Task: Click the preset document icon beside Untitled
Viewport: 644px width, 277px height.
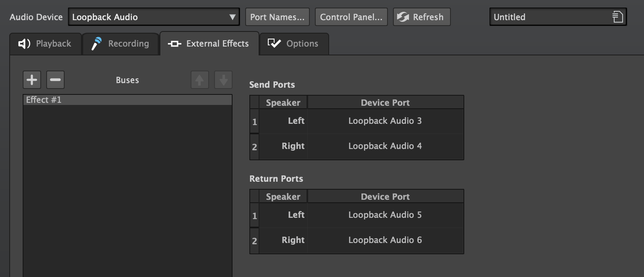Action: click(x=617, y=17)
